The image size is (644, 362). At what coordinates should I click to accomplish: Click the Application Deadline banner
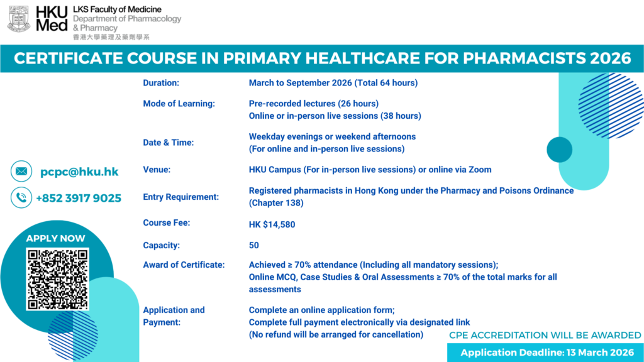tap(545, 353)
